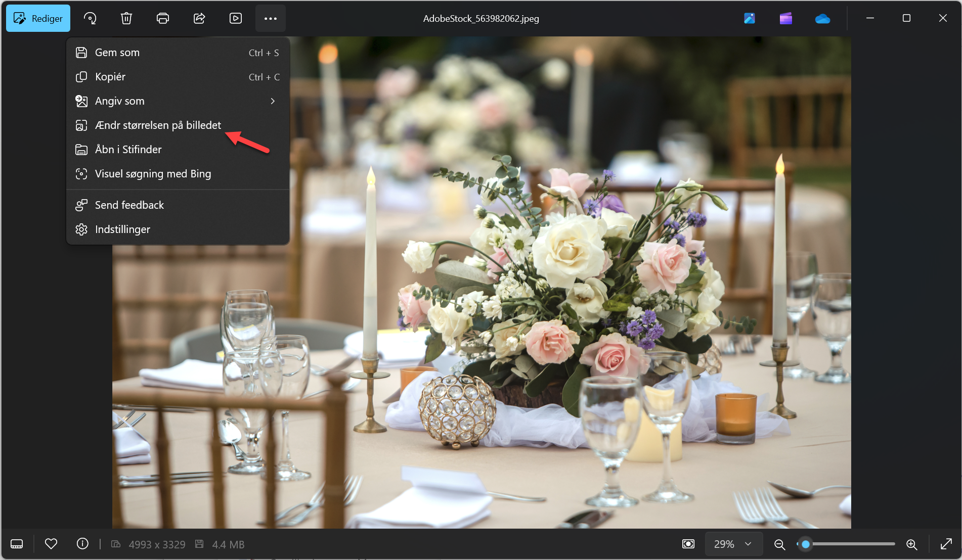Toggle the filmstrip icon in status bar

click(x=17, y=544)
